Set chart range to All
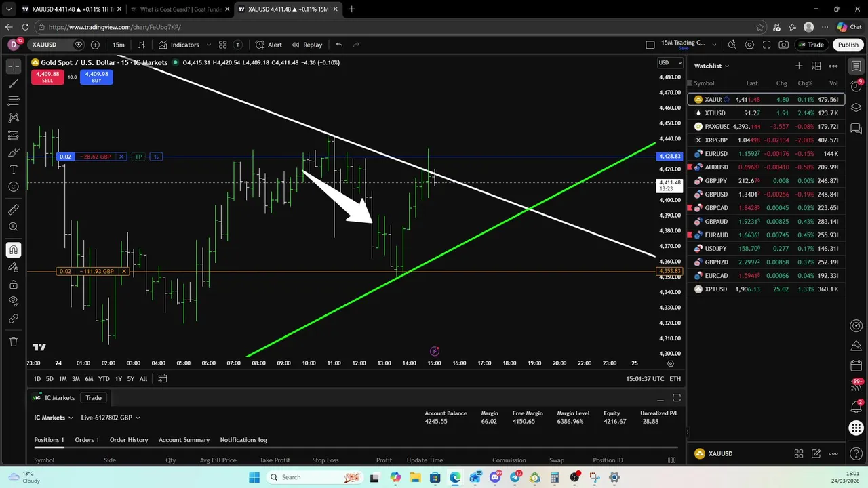Image resolution: width=868 pixels, height=488 pixels. click(x=143, y=379)
